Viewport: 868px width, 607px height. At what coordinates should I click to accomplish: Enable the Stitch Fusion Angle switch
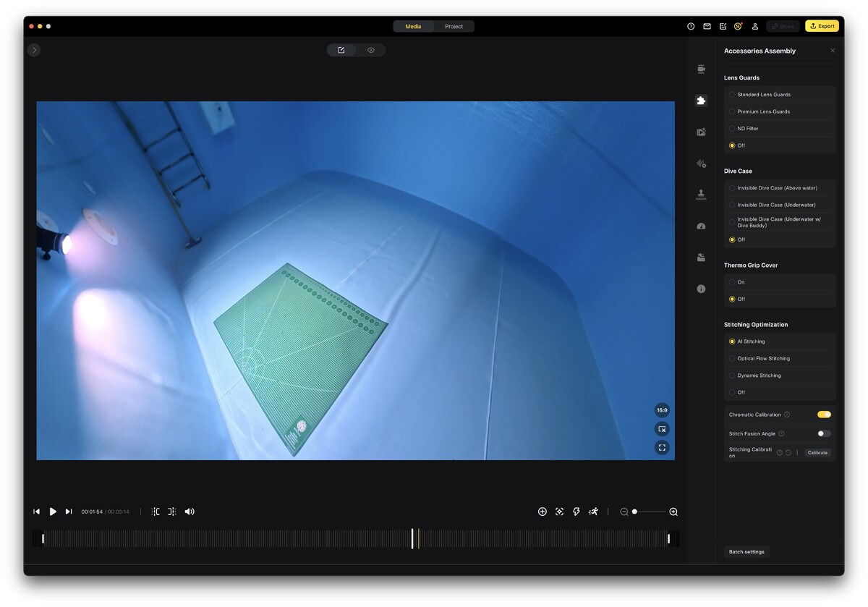(x=824, y=433)
